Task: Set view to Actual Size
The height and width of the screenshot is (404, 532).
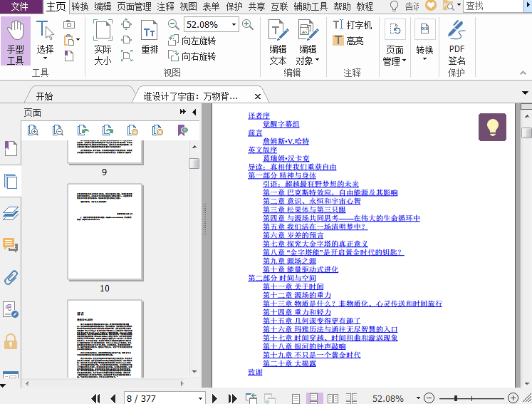Action: tap(103, 42)
